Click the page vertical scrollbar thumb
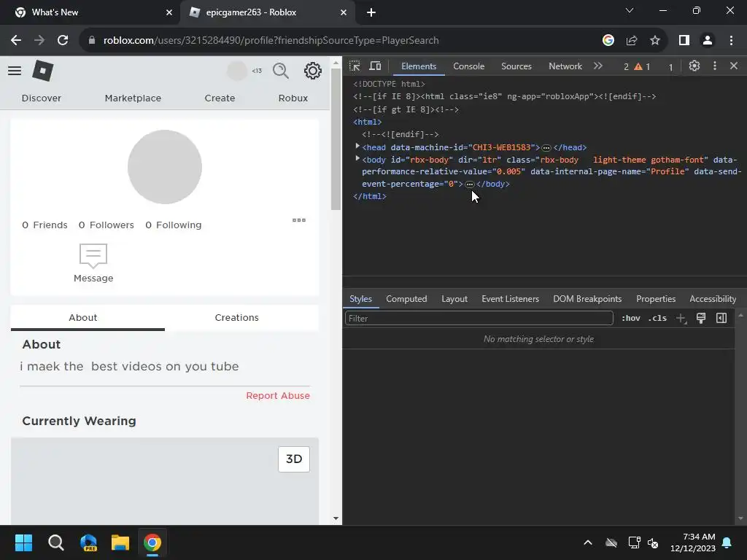The width and height of the screenshot is (747, 560). point(336,139)
